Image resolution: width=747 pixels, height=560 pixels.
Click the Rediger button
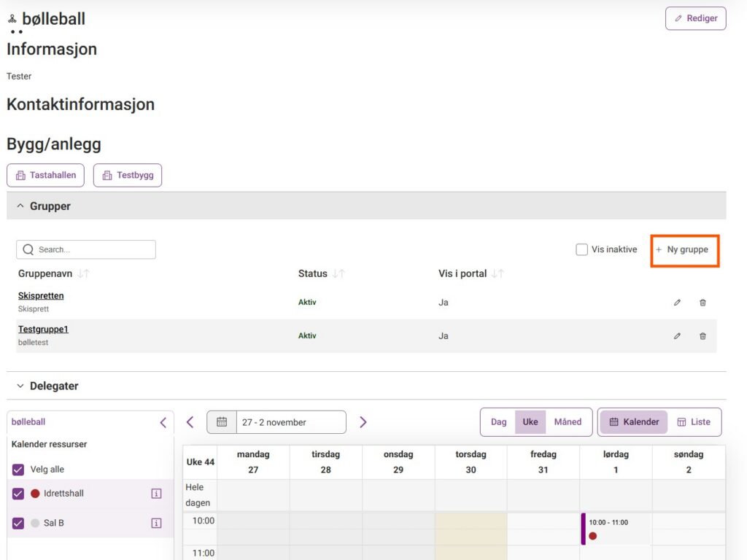(695, 18)
